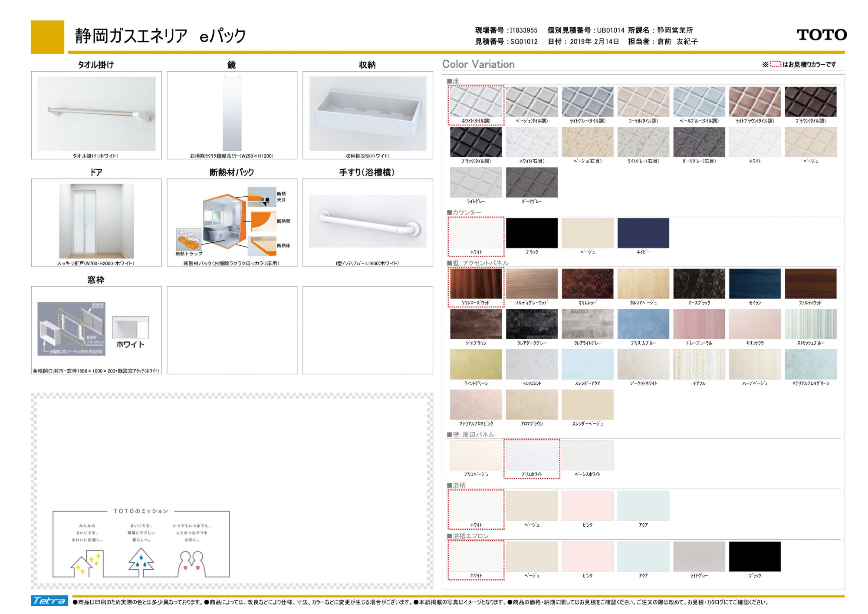
Task: Choose the light gray bathtub apron swatch
Action: coord(699,557)
